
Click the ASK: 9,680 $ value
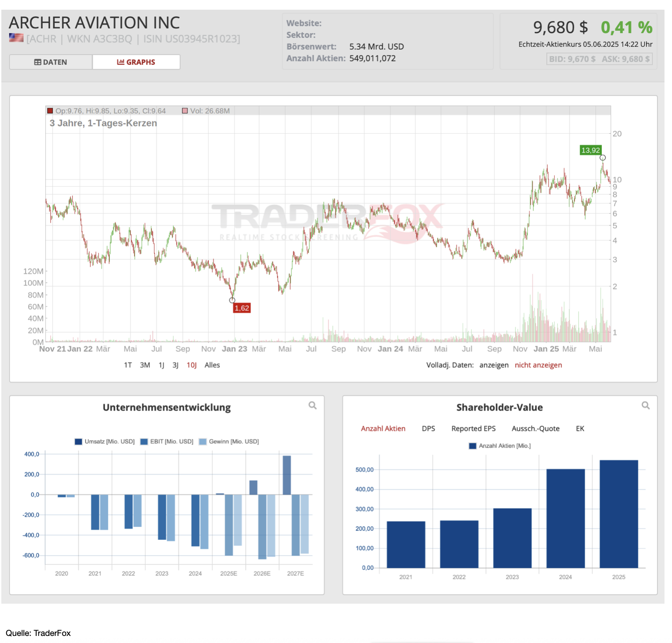point(626,59)
